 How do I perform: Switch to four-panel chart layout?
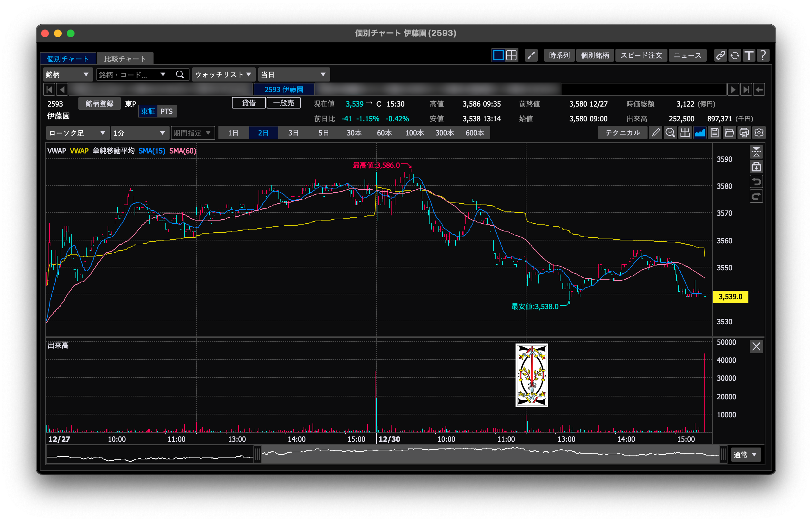coord(511,55)
